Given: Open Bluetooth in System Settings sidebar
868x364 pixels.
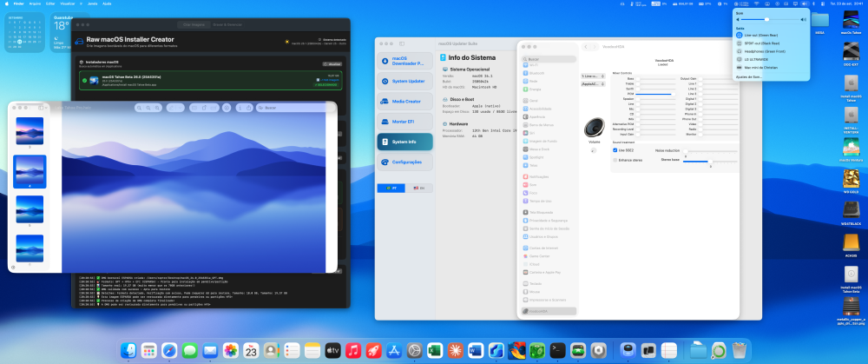Looking at the screenshot, I should (x=536, y=73).
